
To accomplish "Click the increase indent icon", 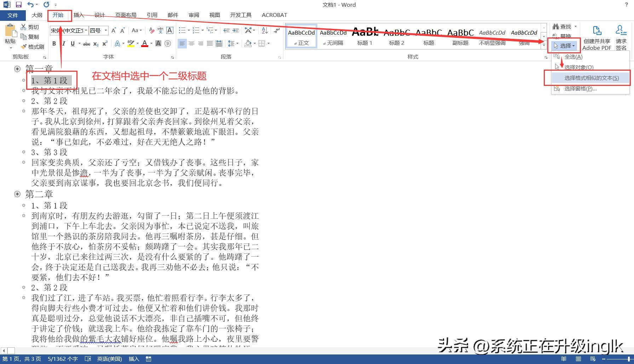I will tap(236, 30).
